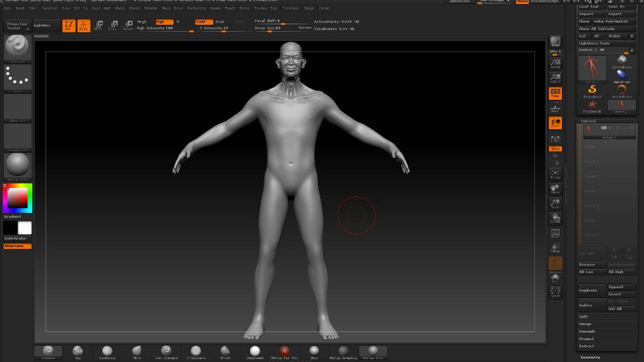644x362 pixels.
Task: Select the Move brush in bottom shelf
Action: coord(137,352)
